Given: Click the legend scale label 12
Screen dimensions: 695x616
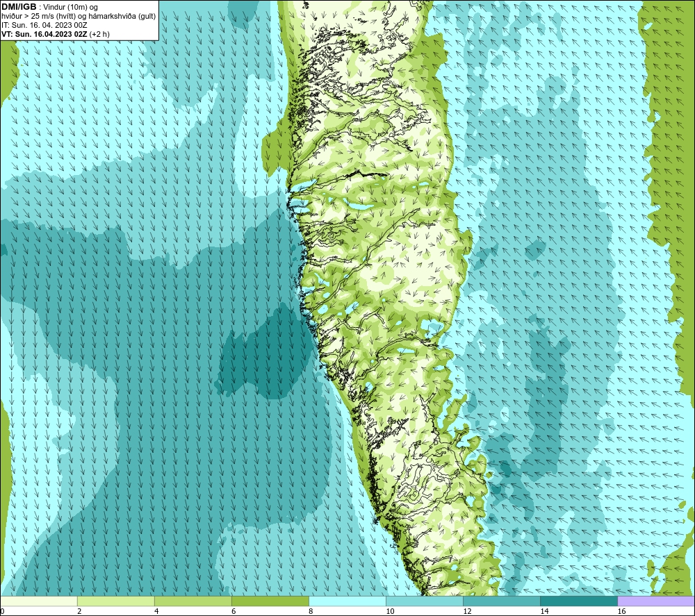Looking at the screenshot, I should click(x=467, y=611).
